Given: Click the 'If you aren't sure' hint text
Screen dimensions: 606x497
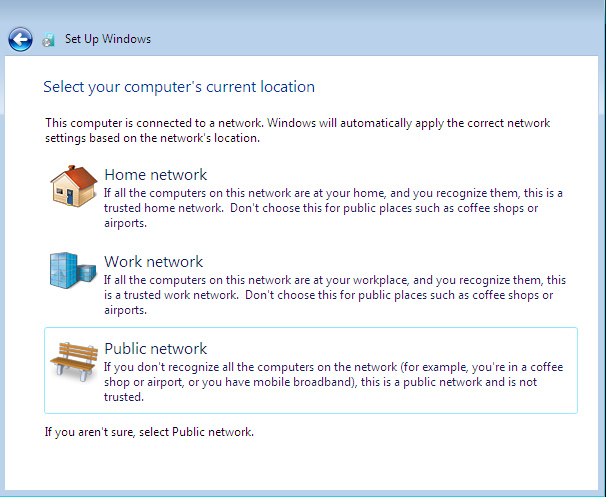Looking at the screenshot, I should [x=149, y=432].
